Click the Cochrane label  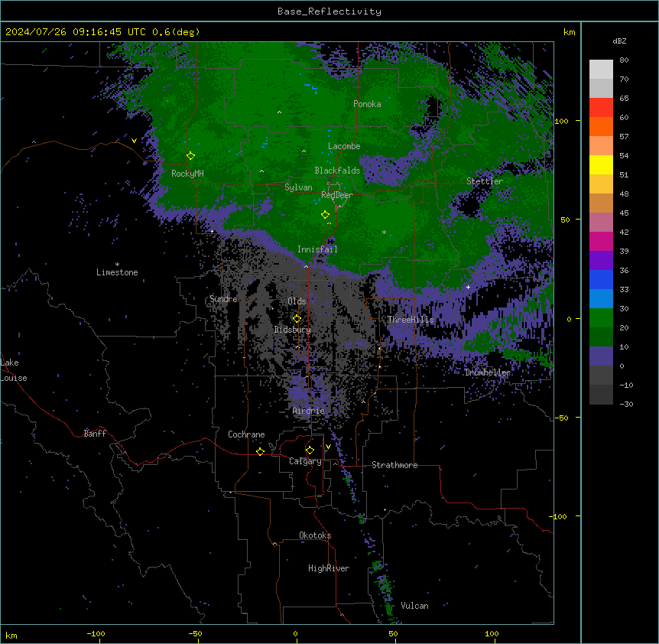(246, 434)
